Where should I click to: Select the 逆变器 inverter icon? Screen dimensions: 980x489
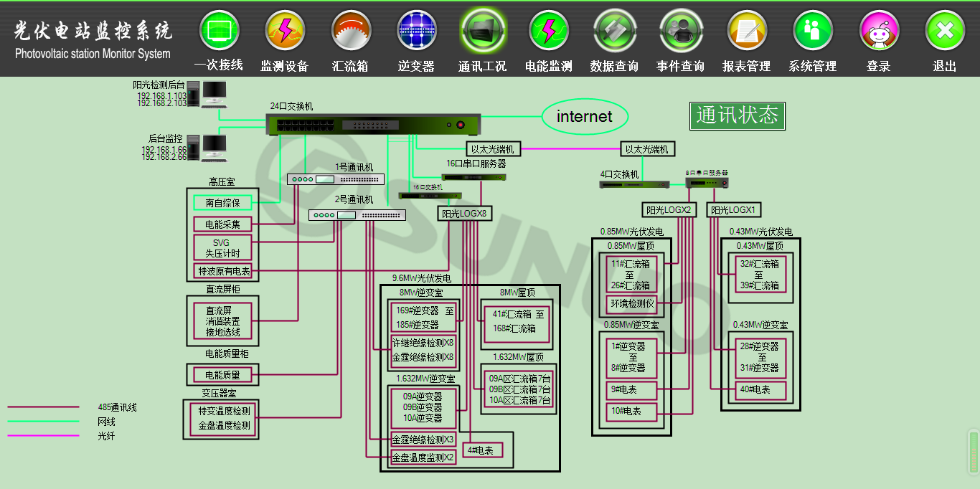(417, 31)
